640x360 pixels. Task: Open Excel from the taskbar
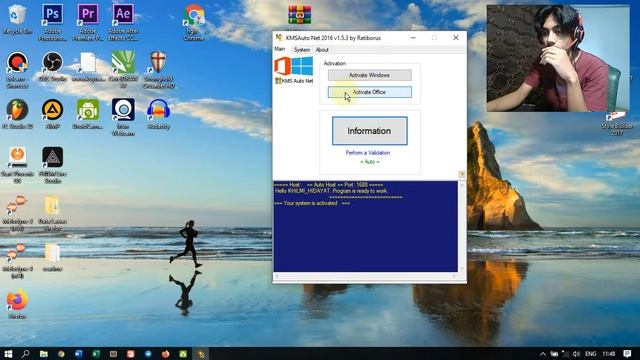click(x=96, y=353)
